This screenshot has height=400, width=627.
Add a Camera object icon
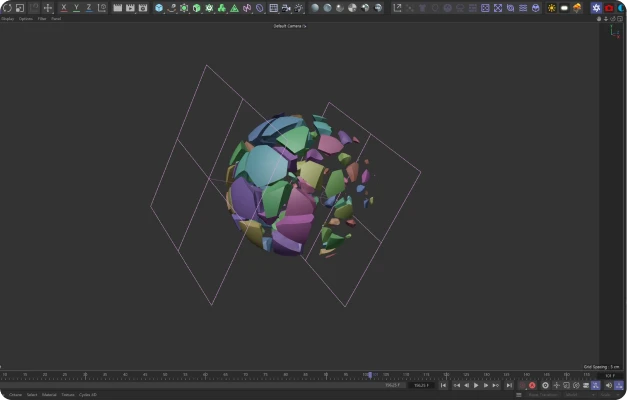tap(286, 8)
